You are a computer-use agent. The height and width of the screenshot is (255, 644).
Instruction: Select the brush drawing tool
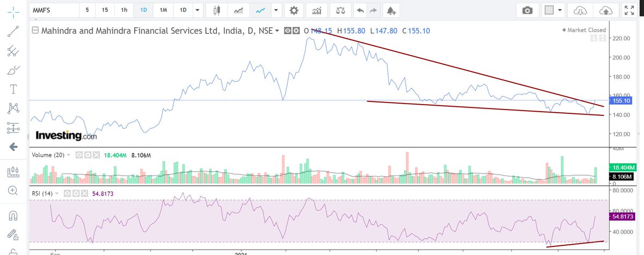13,70
